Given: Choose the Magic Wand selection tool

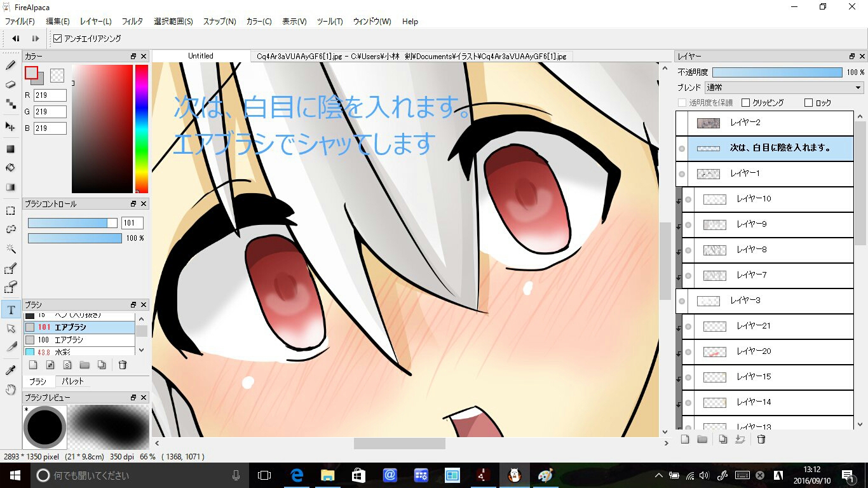Looking at the screenshot, I should (11, 248).
